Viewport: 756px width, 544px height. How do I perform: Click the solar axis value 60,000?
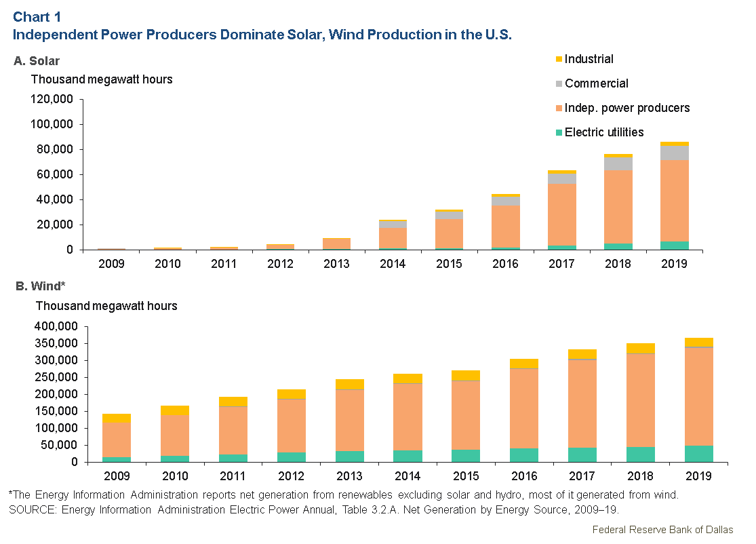click(x=55, y=174)
